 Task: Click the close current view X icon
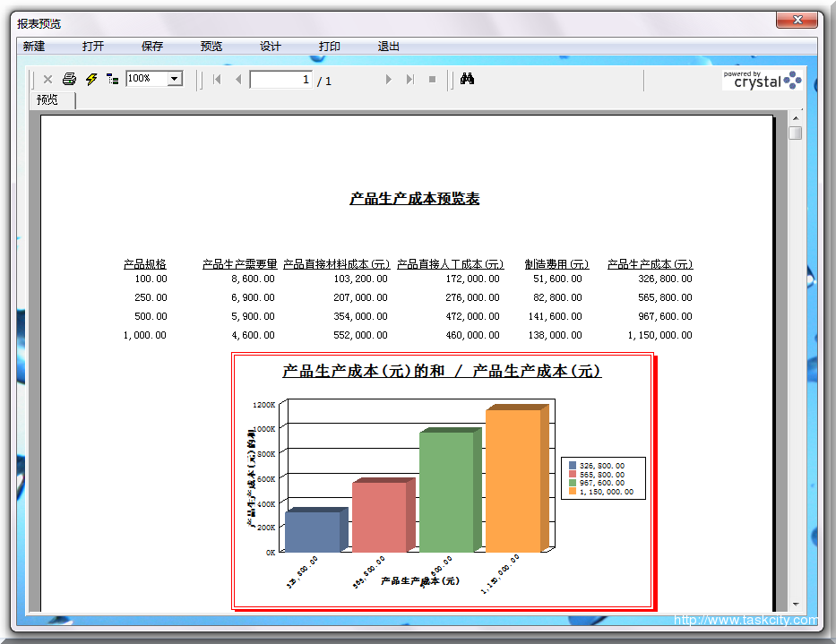pyautogui.click(x=48, y=80)
